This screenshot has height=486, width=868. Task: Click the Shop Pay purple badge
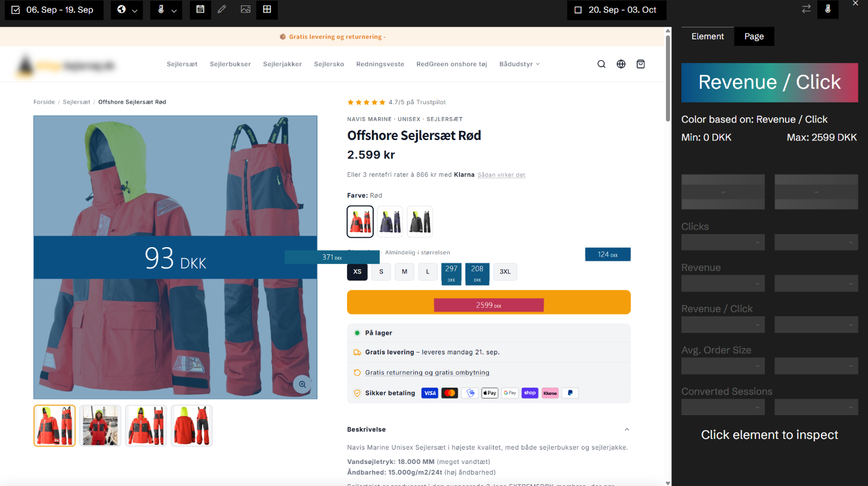coord(529,393)
